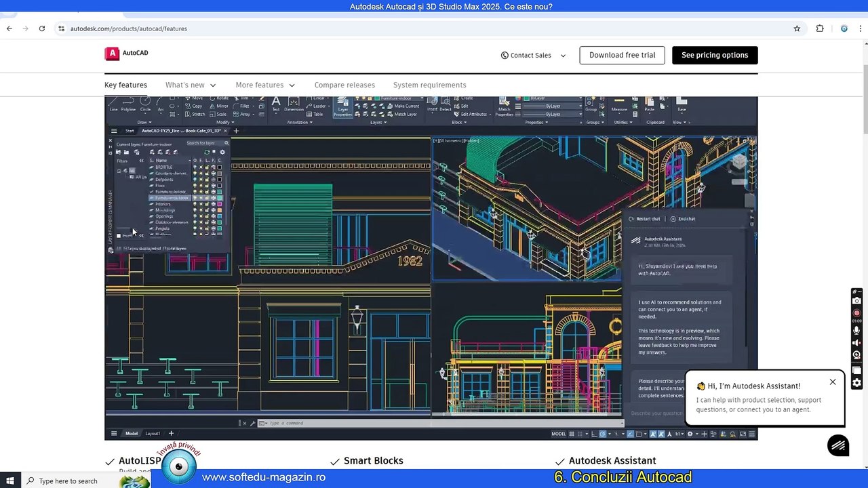Toggle the lock icon for Mouldings layer
Screen dimensions: 868x488
[x=207, y=210]
